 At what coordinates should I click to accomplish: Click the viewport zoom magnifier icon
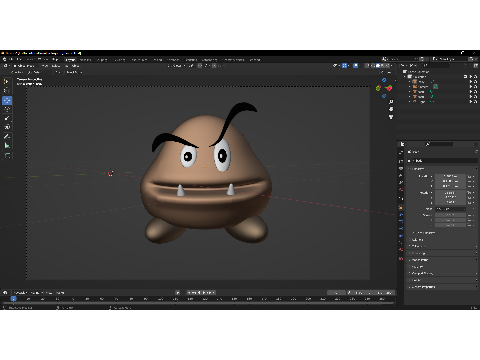pos(391,102)
